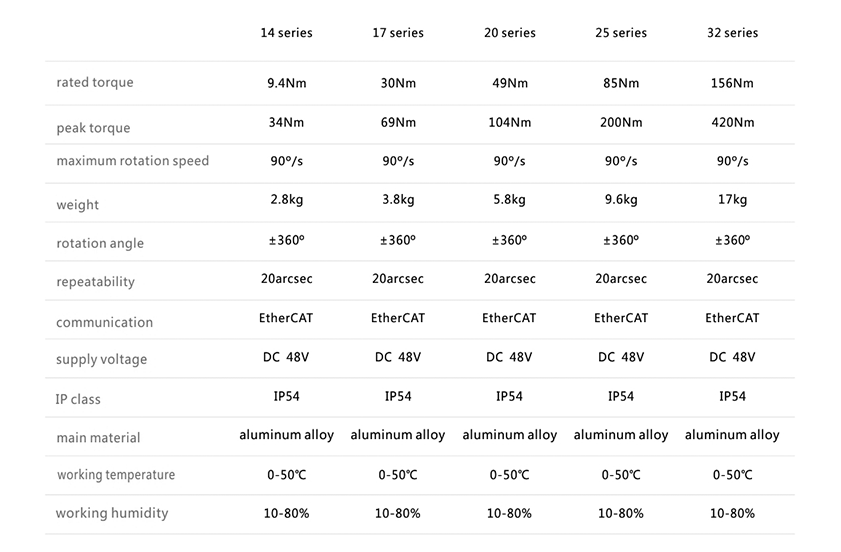Select the weight row label

point(78,205)
